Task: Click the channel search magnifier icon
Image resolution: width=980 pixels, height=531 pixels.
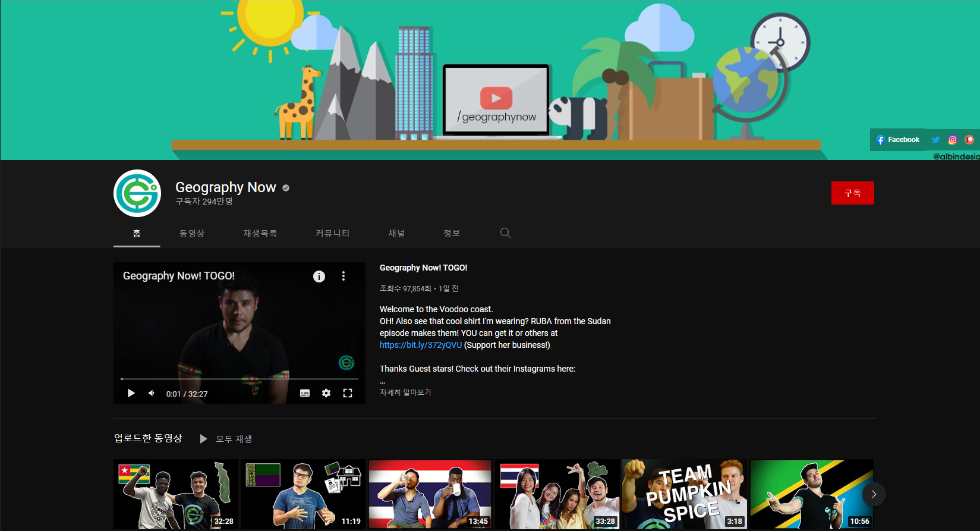Action: coord(506,233)
